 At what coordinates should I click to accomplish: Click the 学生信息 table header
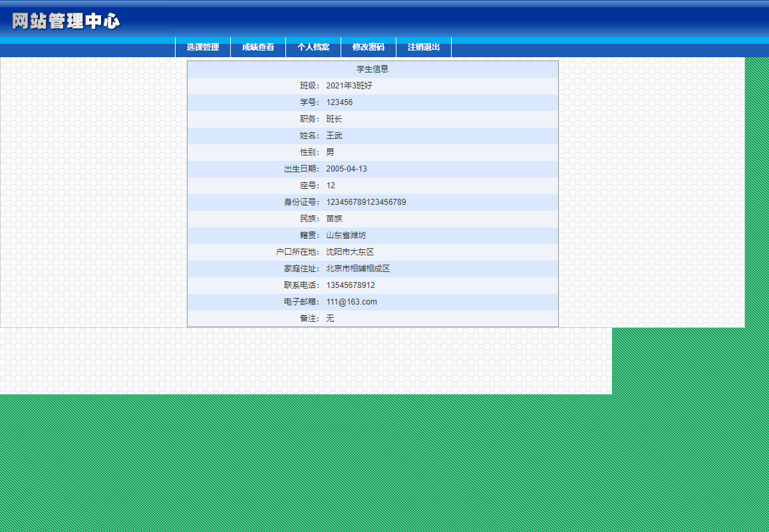(373, 69)
